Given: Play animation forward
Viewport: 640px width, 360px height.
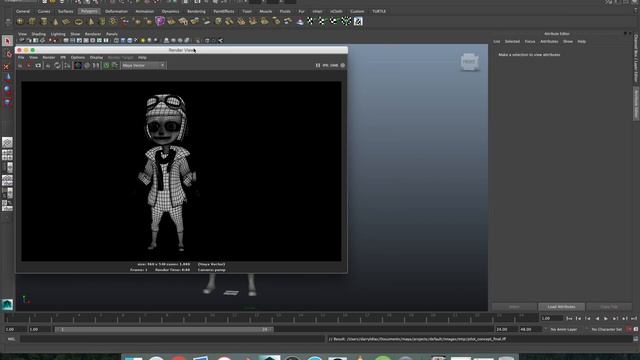Looking at the screenshot, I should point(606,318).
